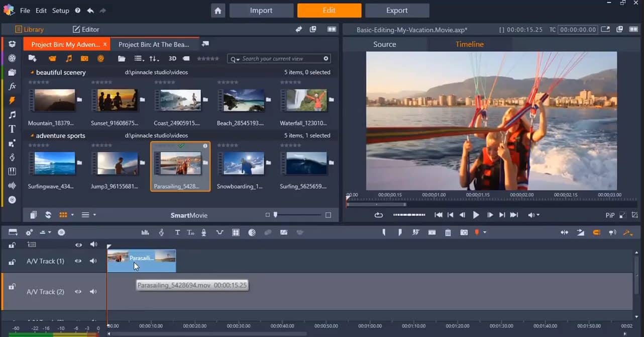Screen dimensions: 644x337
Task: Click the audio mixer icon on timeline toolbar
Action: point(145,232)
